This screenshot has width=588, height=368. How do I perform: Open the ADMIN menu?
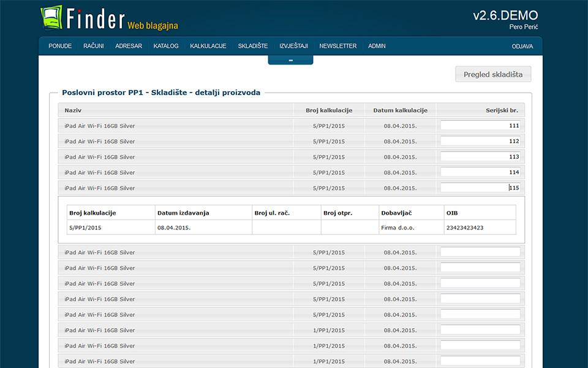click(377, 46)
